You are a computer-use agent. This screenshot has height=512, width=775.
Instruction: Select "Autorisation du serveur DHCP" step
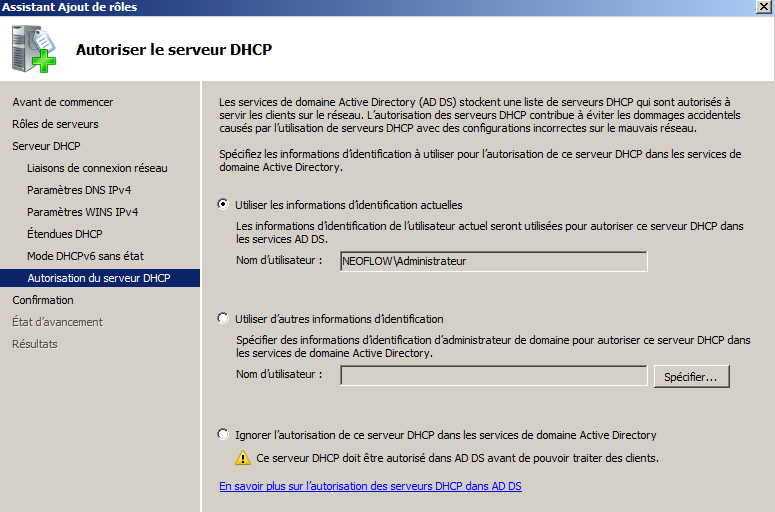click(100, 278)
